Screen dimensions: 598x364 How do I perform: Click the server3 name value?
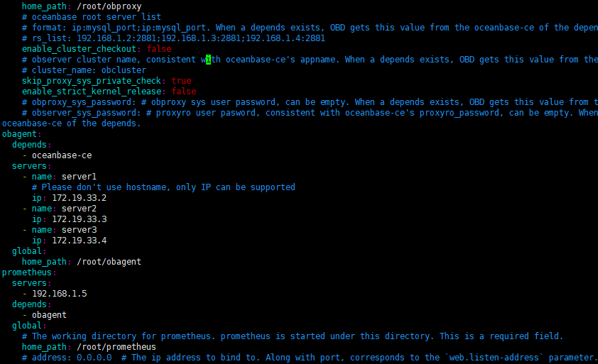(79, 230)
